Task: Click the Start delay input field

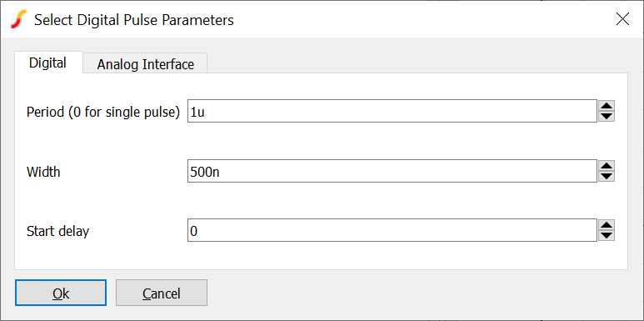Action: pyautogui.click(x=392, y=231)
